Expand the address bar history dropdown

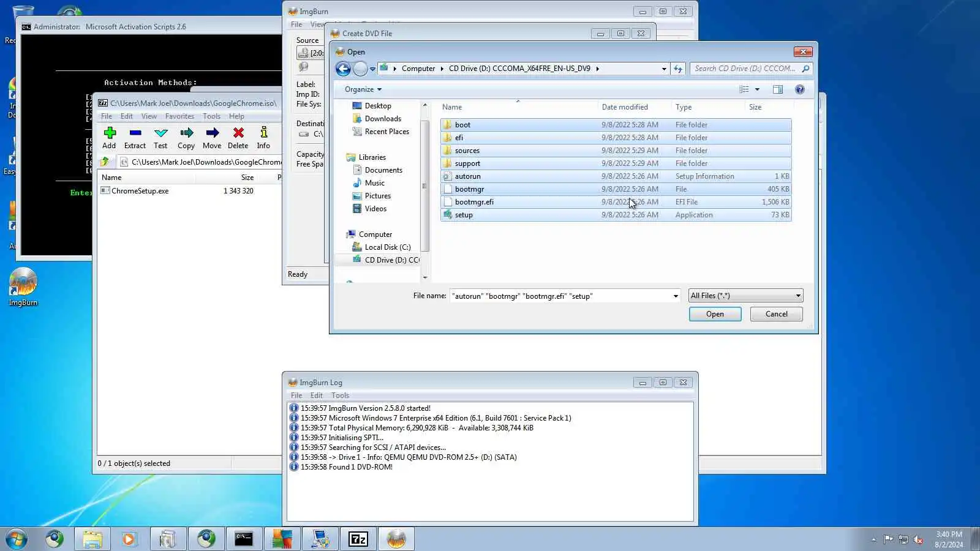(664, 69)
